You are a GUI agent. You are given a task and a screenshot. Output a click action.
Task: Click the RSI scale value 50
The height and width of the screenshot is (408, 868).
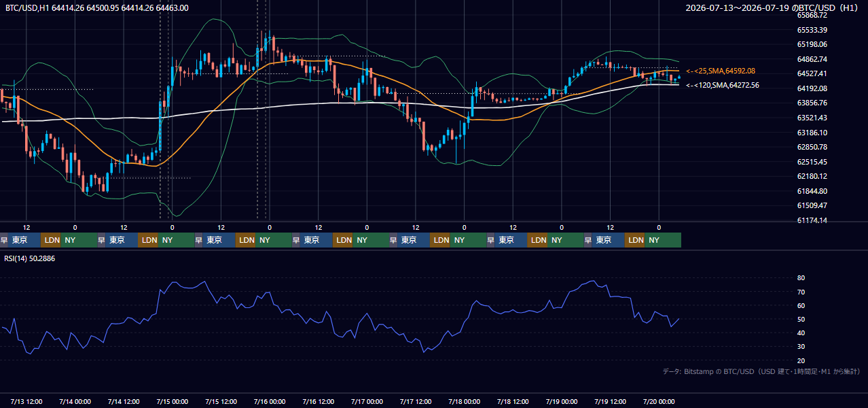(x=801, y=319)
